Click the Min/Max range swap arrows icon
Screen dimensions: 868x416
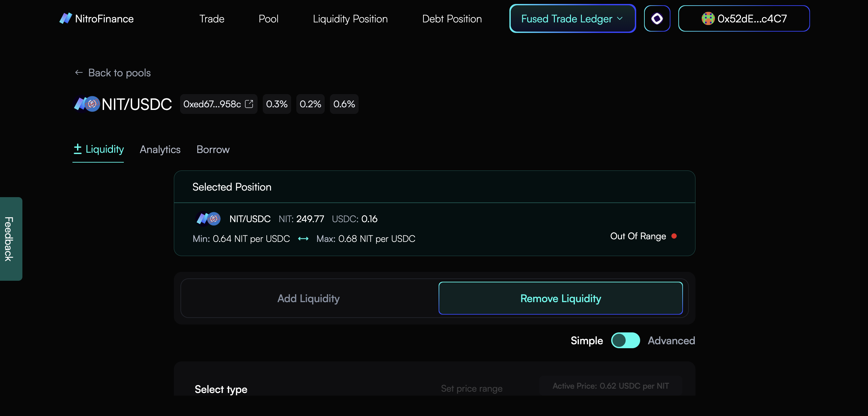tap(303, 239)
